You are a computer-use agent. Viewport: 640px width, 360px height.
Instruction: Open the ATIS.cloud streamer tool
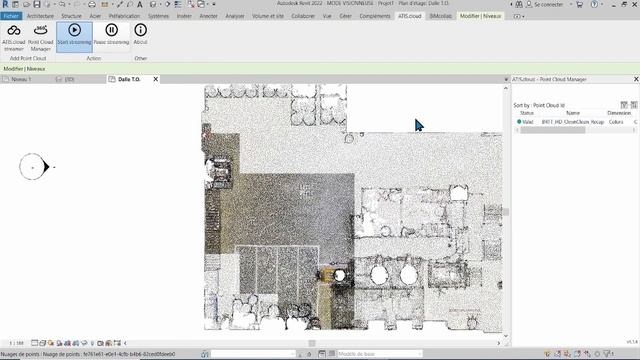[x=14, y=38]
